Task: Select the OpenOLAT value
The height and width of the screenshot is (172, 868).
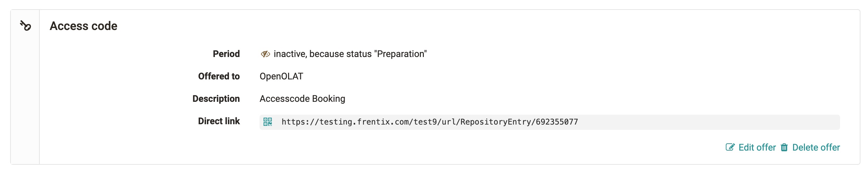Action: (x=281, y=76)
